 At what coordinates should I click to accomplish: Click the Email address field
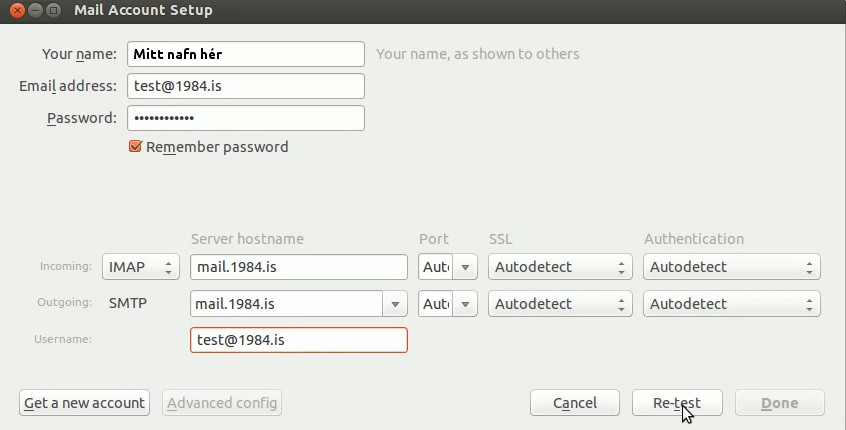(x=246, y=86)
